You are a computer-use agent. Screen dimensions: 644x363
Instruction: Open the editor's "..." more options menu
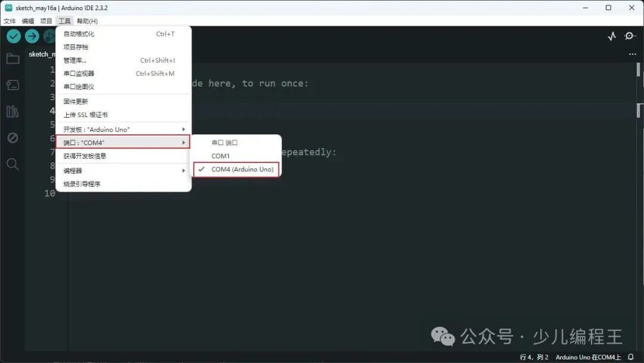pyautogui.click(x=631, y=54)
